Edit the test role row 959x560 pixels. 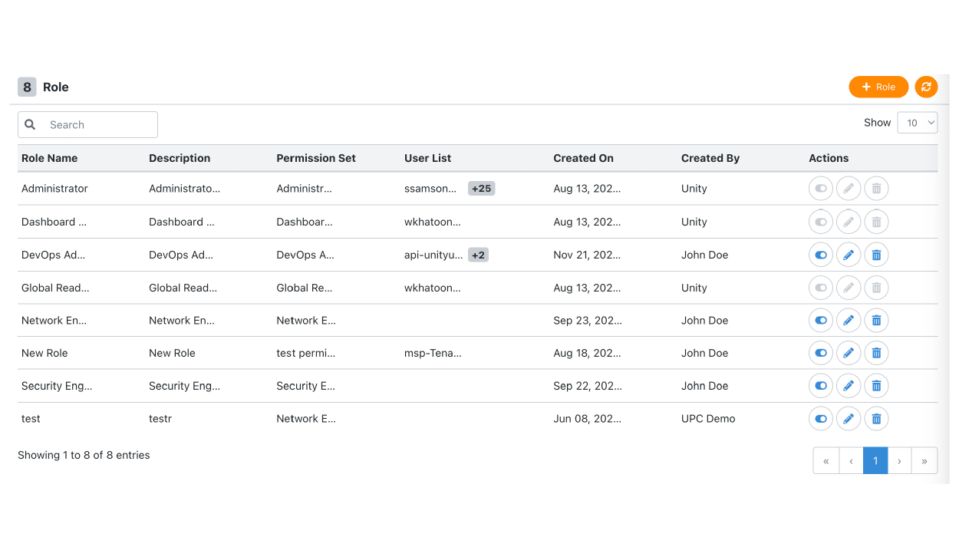tap(849, 419)
